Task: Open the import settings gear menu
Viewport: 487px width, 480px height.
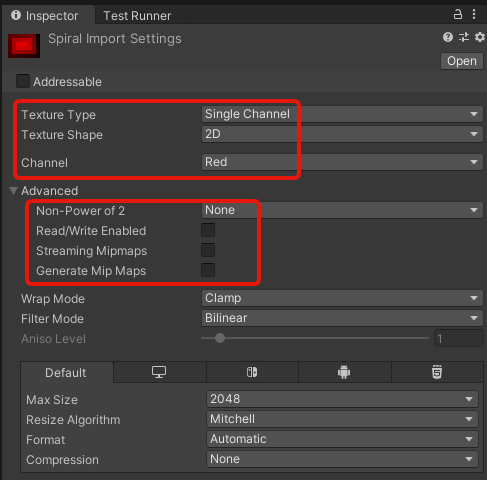Action: click(x=480, y=37)
